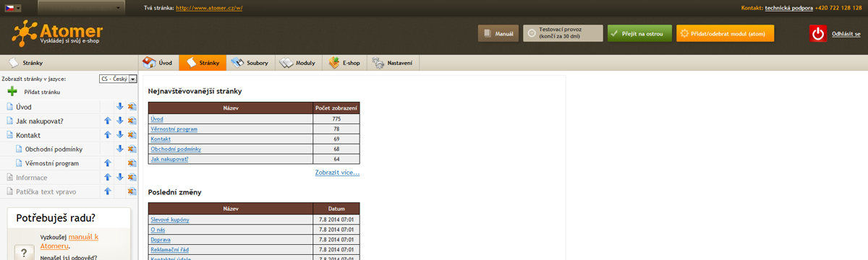Open the E-shop tab
Screen dimensions: 868x260
(345, 63)
